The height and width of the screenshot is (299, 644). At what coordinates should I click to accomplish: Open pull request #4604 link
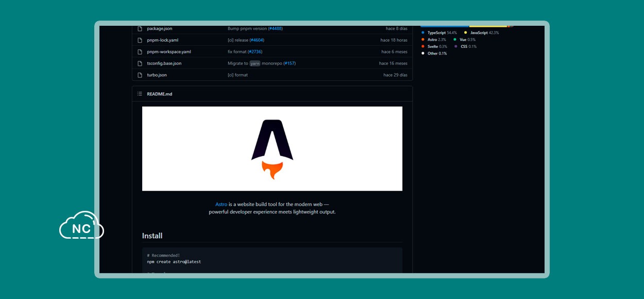tap(257, 40)
